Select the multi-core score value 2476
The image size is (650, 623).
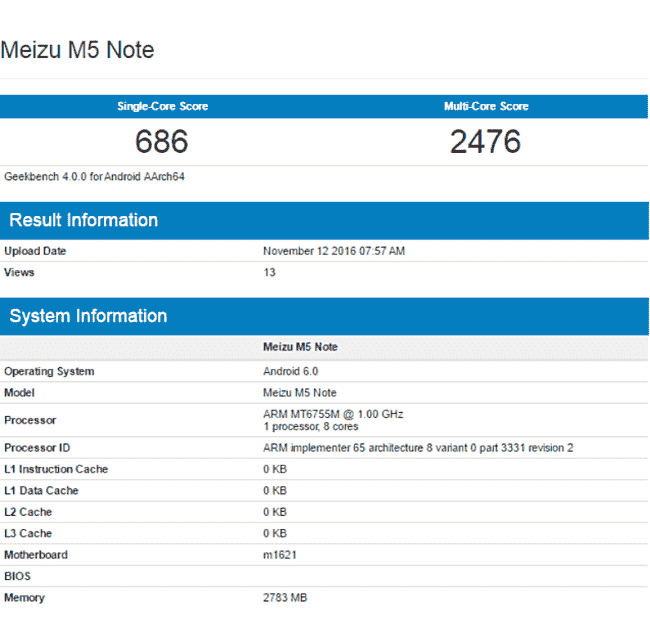point(485,141)
